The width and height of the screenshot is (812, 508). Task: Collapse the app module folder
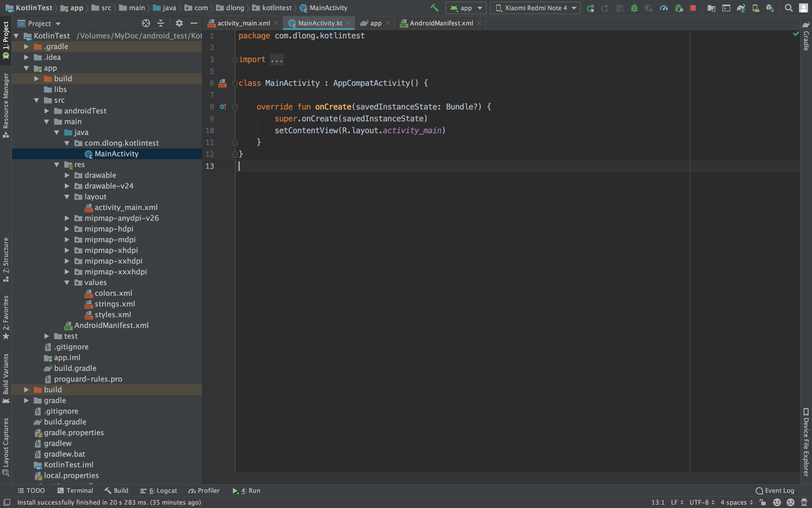point(26,68)
